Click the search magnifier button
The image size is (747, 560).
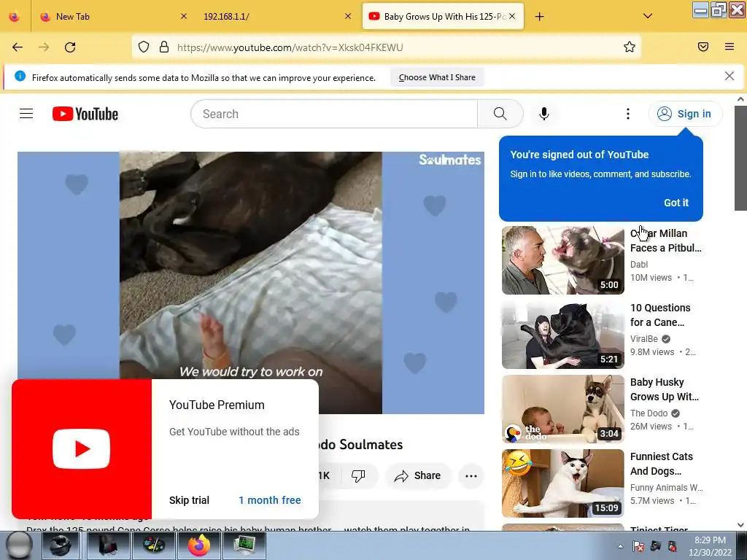click(500, 114)
